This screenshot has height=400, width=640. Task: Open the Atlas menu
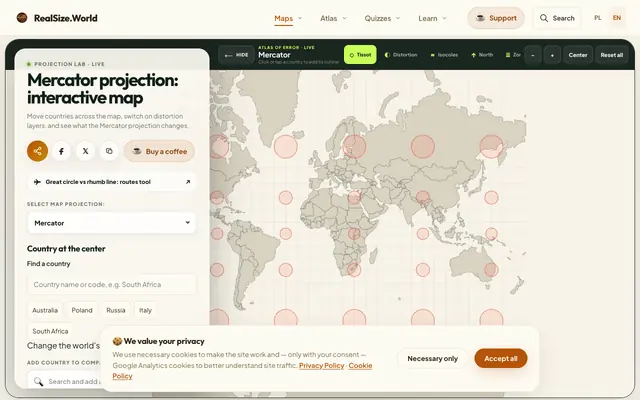(333, 18)
